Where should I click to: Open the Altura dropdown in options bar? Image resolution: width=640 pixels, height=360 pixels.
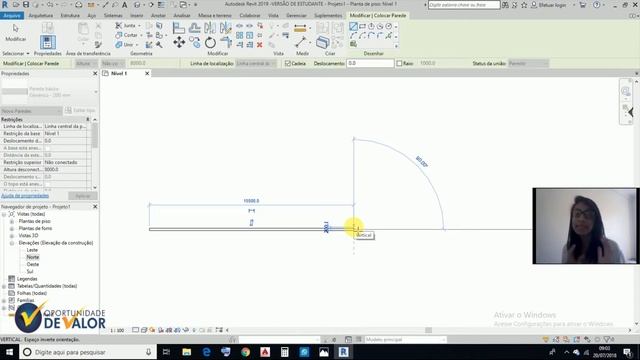(x=86, y=63)
